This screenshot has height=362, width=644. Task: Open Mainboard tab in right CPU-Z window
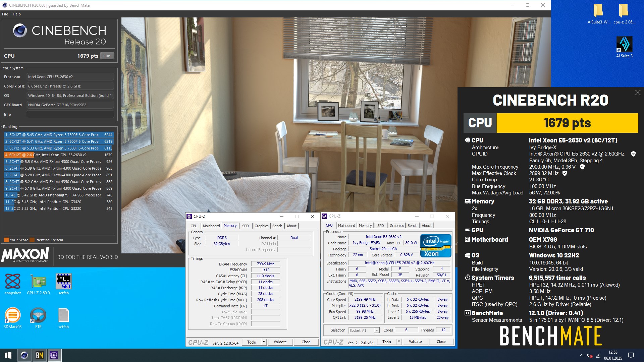click(346, 226)
